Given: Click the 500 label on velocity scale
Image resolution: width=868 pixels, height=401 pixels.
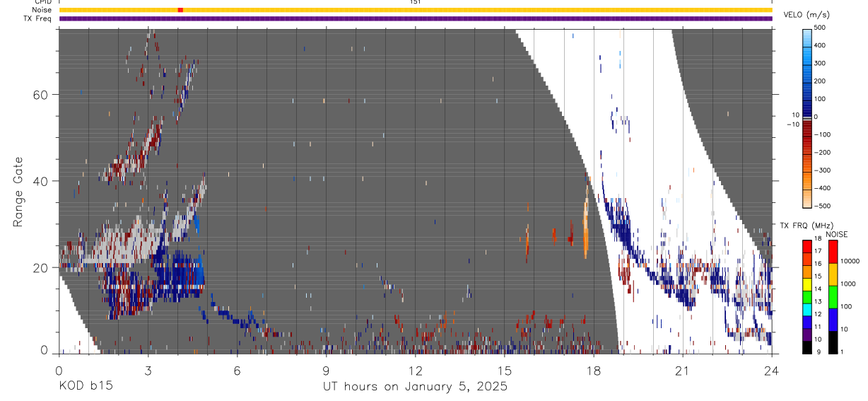Looking at the screenshot, I should click(820, 28).
